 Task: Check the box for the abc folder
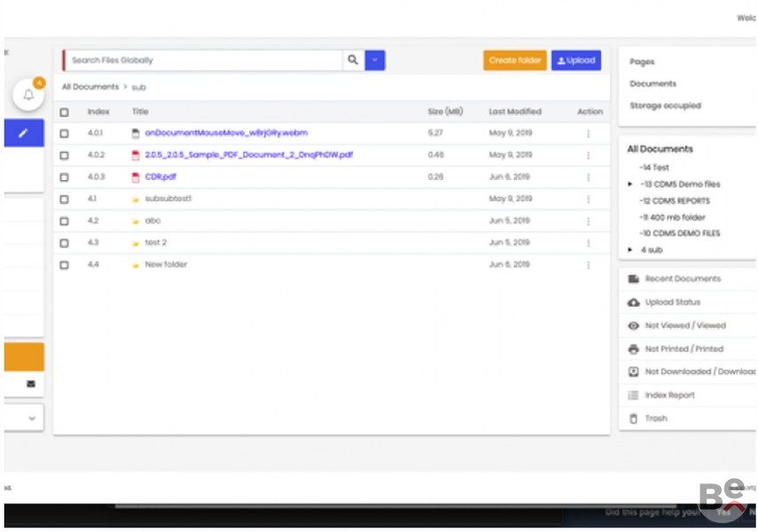(x=65, y=221)
